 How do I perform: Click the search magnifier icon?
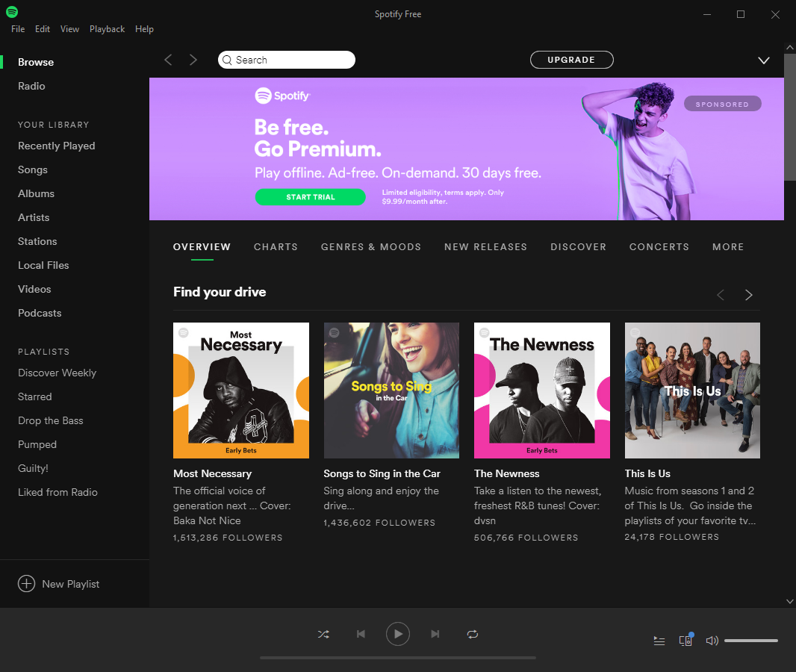coord(228,60)
